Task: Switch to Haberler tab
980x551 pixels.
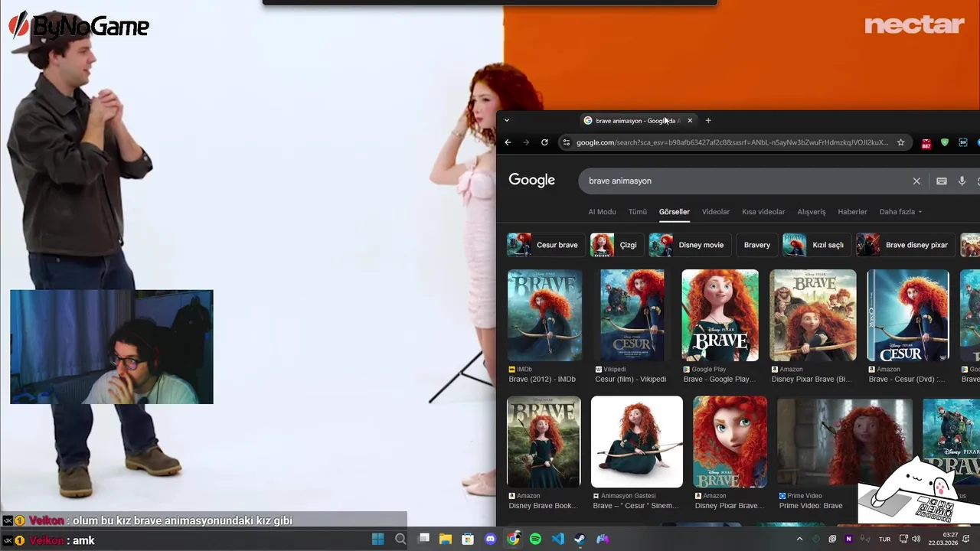Action: pos(852,212)
